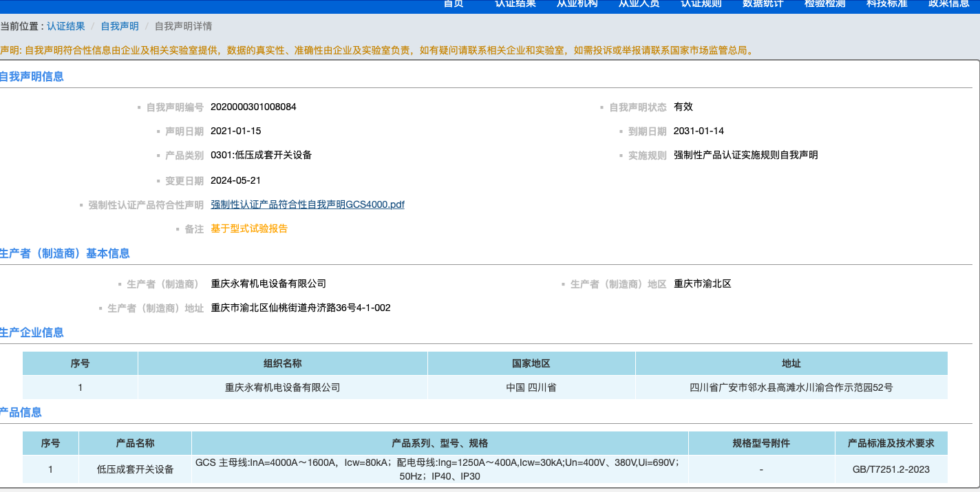Click the remark 基于型式试验报告
980x492 pixels.
(x=249, y=228)
